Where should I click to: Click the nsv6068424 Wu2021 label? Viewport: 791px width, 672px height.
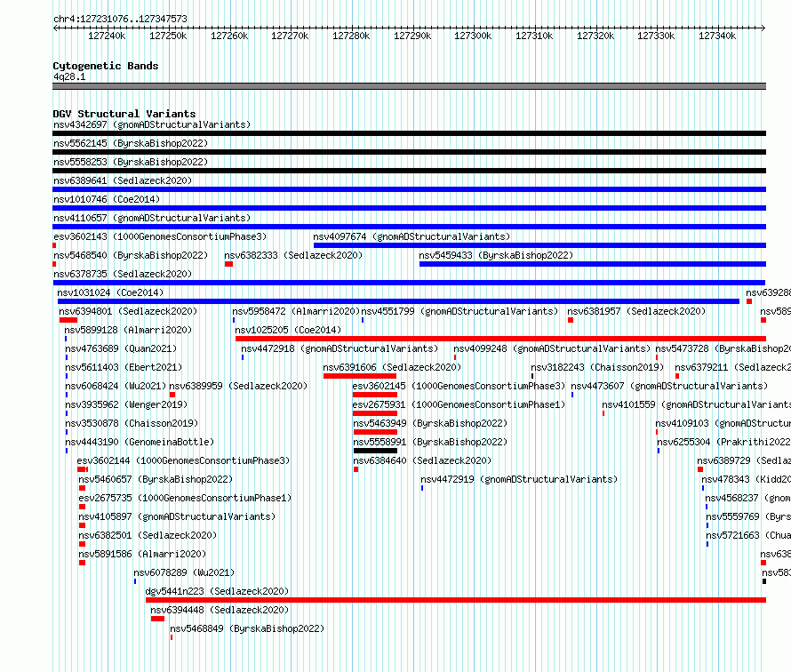click(x=116, y=386)
